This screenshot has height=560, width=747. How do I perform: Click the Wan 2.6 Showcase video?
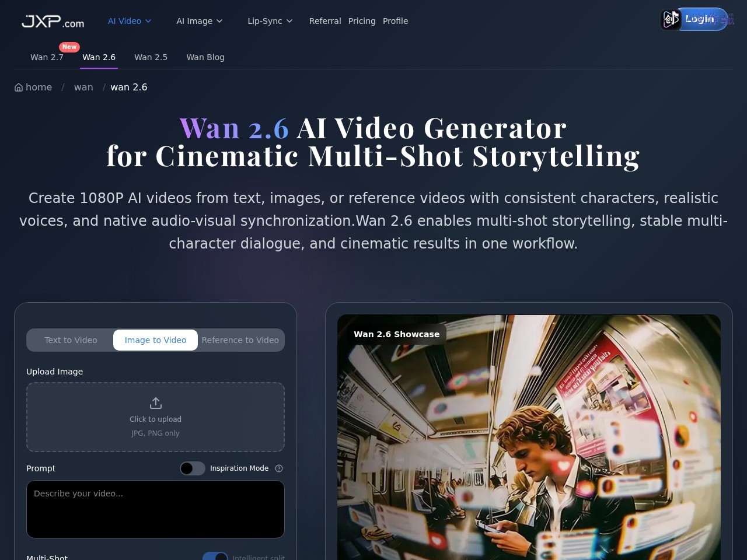pyautogui.click(x=529, y=437)
